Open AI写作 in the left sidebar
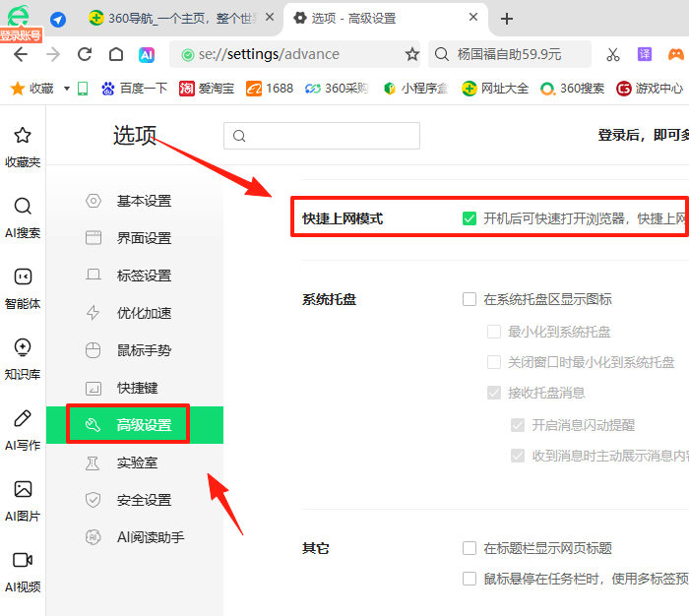This screenshot has width=689, height=616. click(23, 430)
